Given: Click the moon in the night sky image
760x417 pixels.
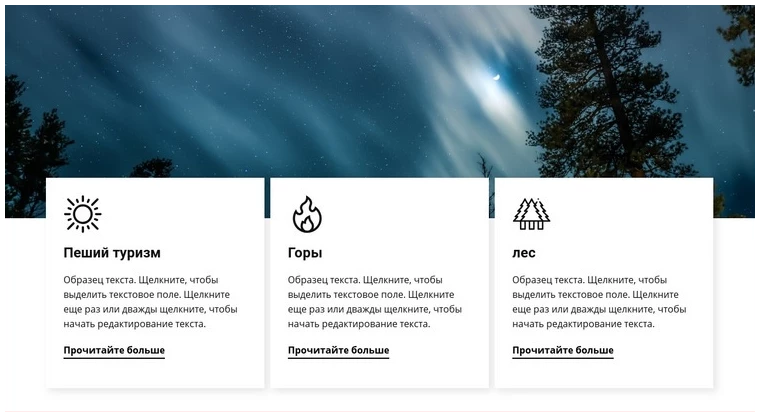Looking at the screenshot, I should [496, 77].
